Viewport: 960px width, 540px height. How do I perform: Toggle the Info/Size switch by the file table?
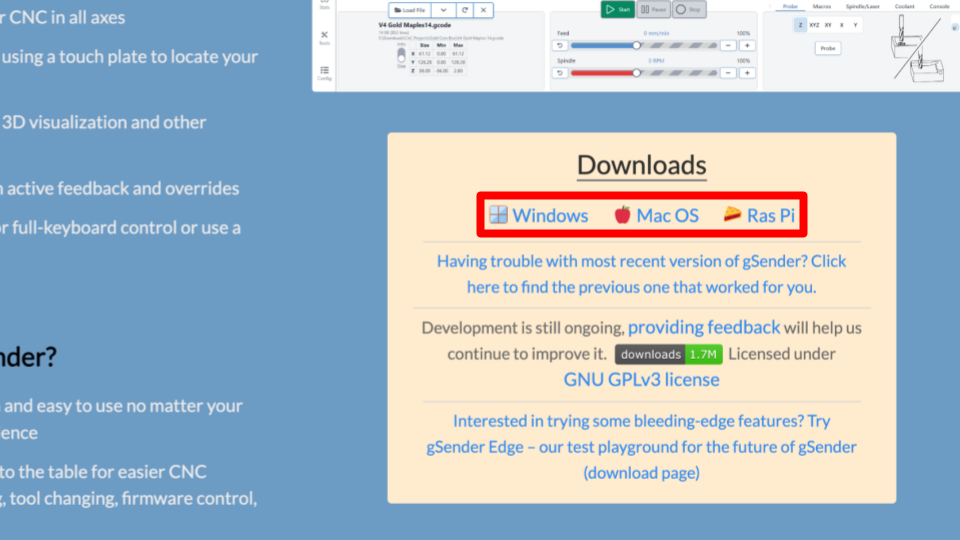[401, 55]
